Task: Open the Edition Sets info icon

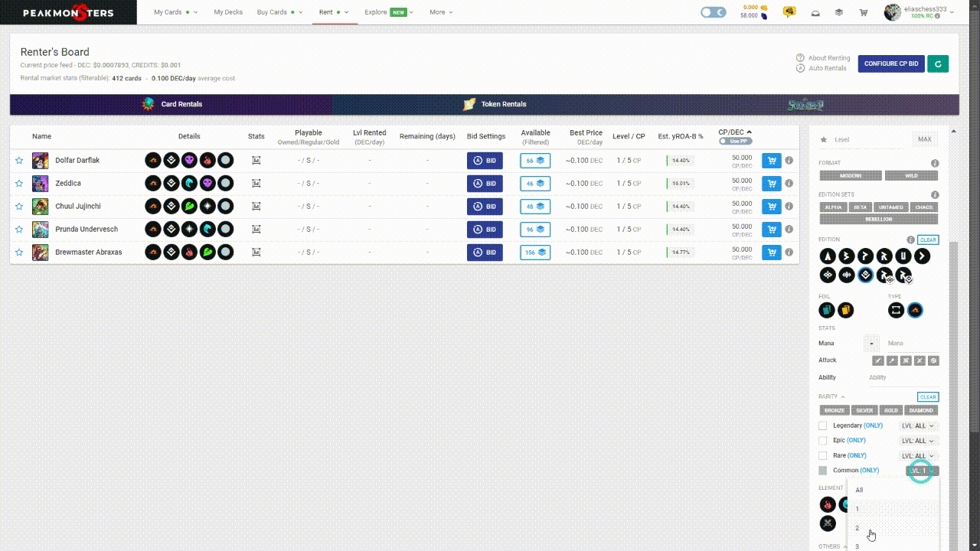Action: click(x=935, y=195)
